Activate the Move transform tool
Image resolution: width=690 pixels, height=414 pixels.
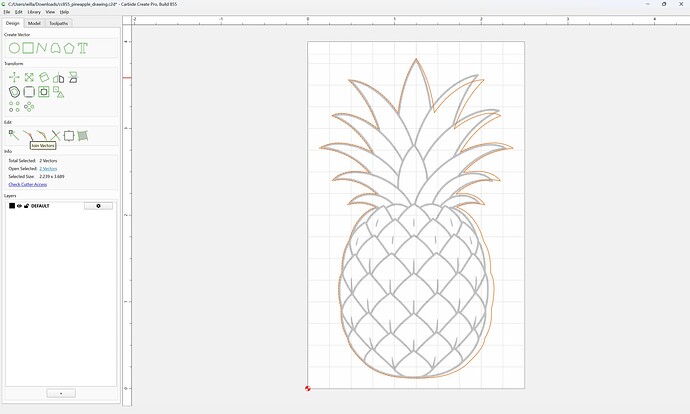tap(14, 77)
